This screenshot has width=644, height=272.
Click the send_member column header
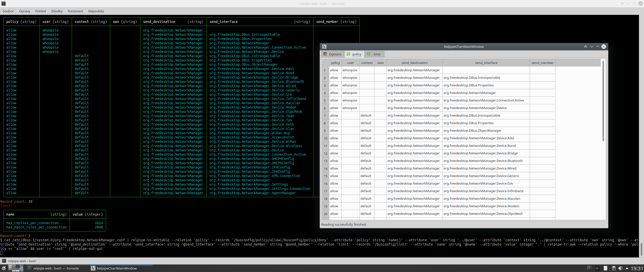coord(543,63)
